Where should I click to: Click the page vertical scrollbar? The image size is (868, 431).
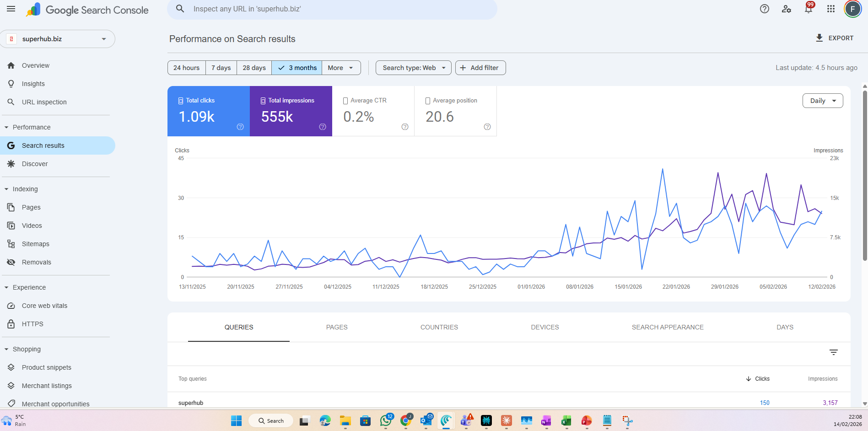865,176
